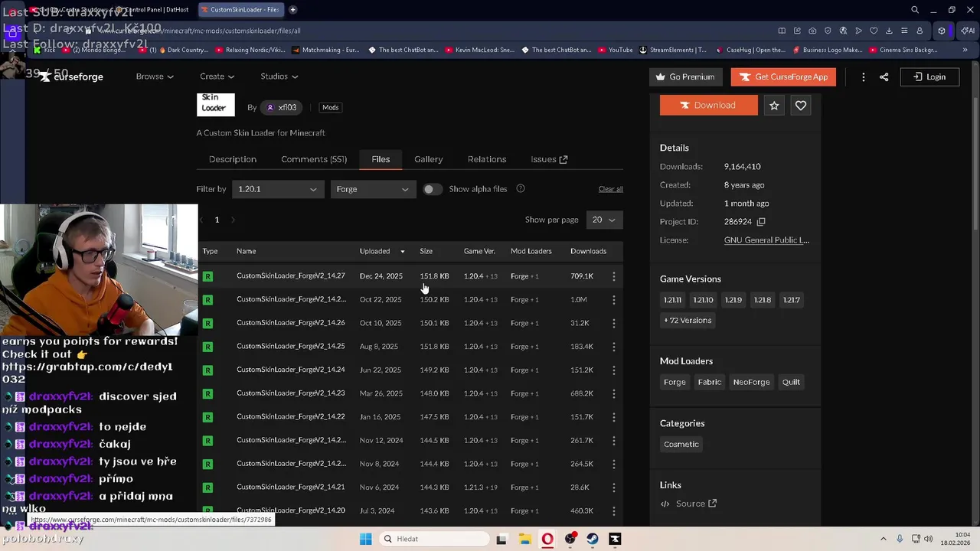Add the project to favorites with the heart icon
The image size is (980, 551).
(x=801, y=106)
